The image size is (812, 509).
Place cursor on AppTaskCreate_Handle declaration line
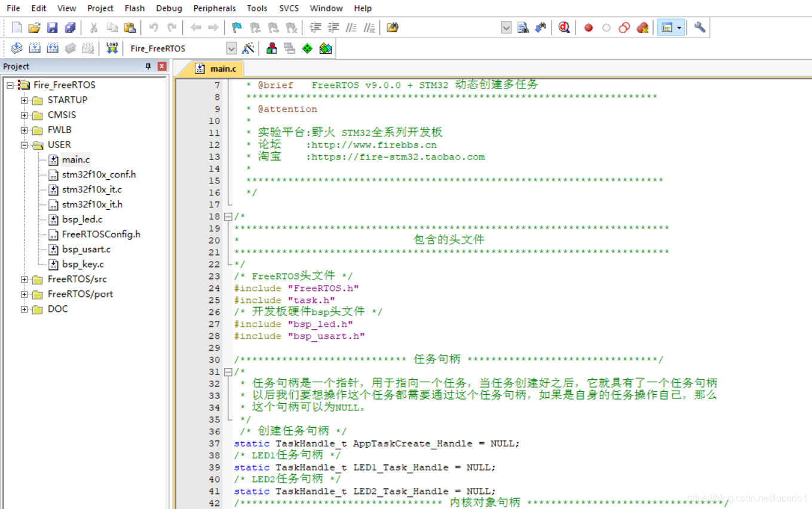[x=376, y=443]
